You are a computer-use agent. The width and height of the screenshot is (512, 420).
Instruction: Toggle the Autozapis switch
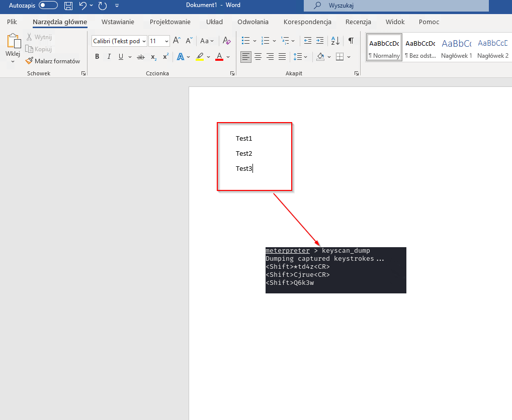pyautogui.click(x=48, y=6)
